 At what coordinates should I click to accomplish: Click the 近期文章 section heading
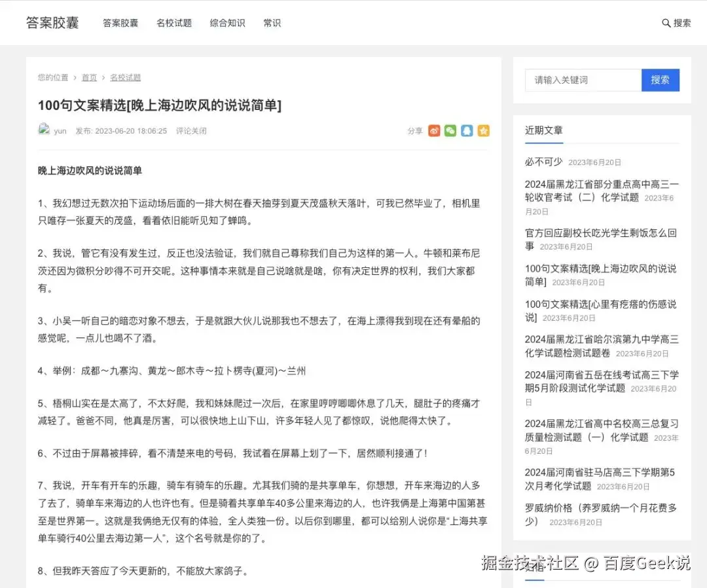tap(544, 131)
